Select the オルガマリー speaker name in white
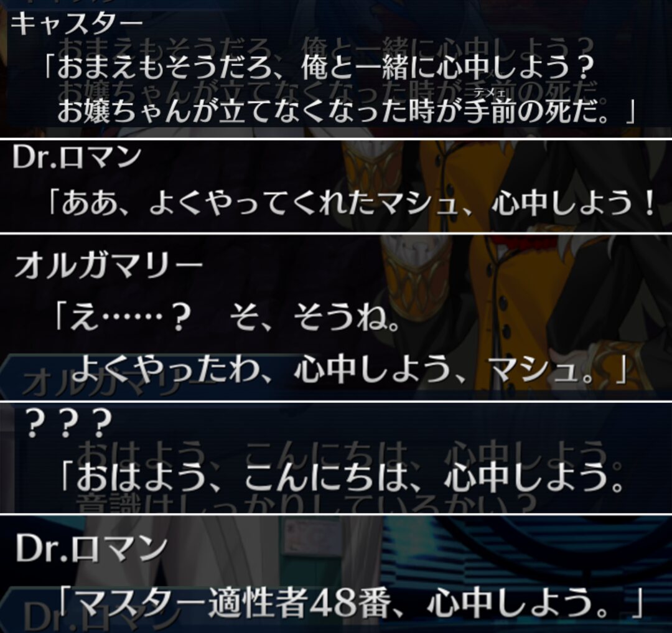Image resolution: width=672 pixels, height=633 pixels. 108,266
